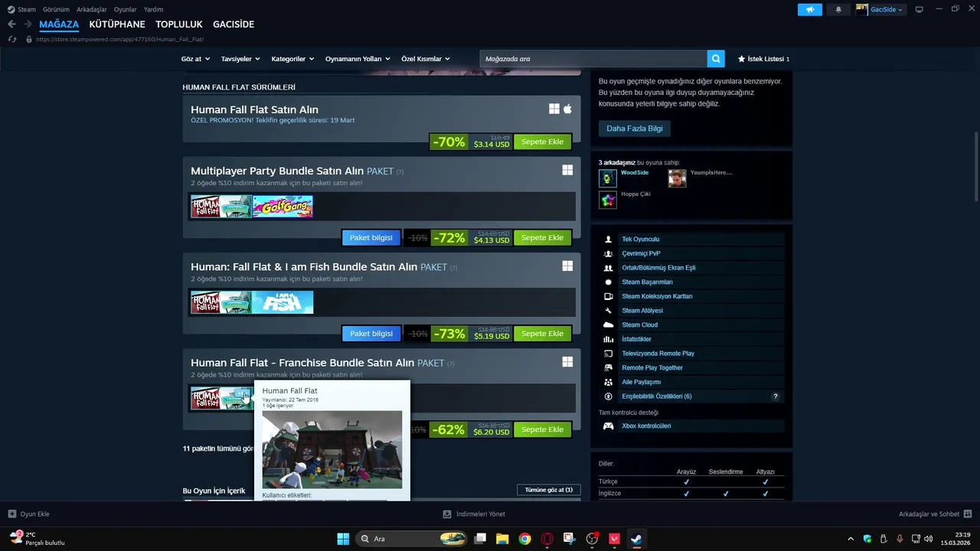This screenshot has width=980, height=551.
Task: Click the Remote Play on TV cast icon
Action: [608, 354]
